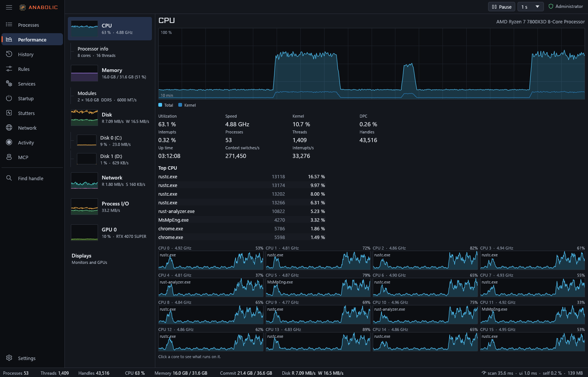The width and height of the screenshot is (588, 377).
Task: Click the Rules sliders icon
Action: (x=9, y=69)
